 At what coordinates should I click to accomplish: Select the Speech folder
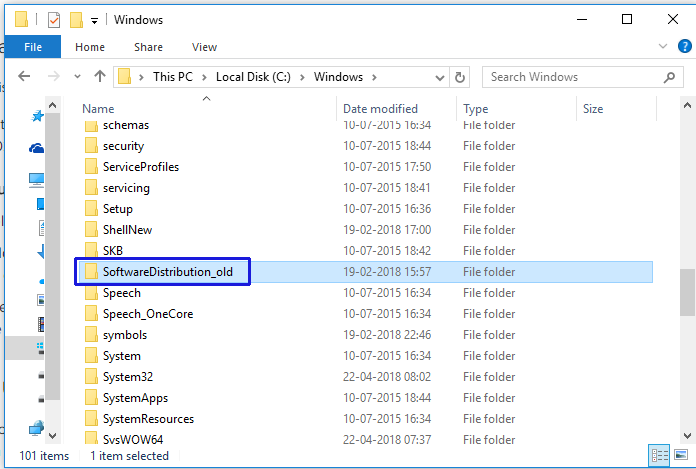coord(364,293)
